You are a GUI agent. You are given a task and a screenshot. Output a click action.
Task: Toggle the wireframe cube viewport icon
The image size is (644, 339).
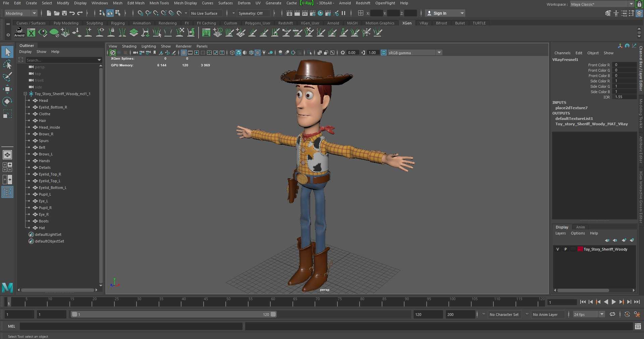[232, 53]
